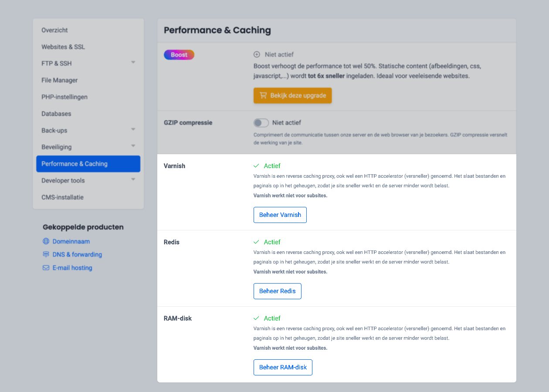Image resolution: width=549 pixels, height=392 pixels.
Task: Click the bold 'tot 6x sneller' text
Action: click(326, 76)
